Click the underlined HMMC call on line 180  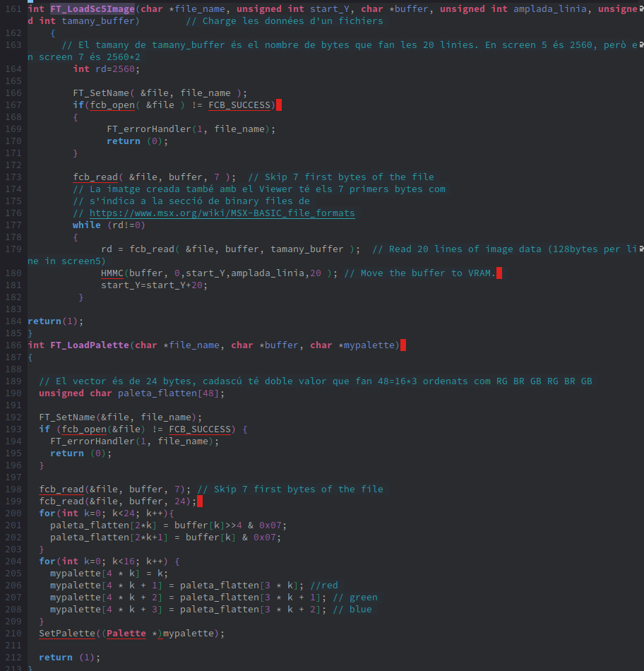pos(112,273)
